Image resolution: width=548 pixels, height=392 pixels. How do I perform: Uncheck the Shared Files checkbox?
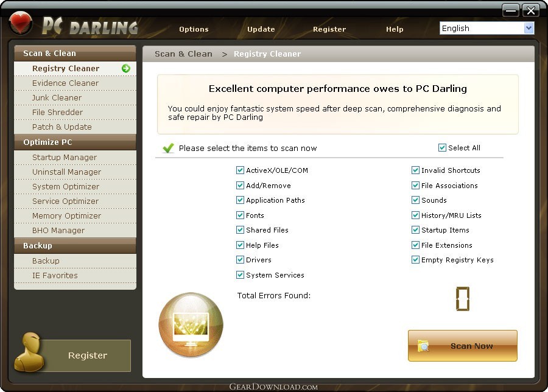240,229
